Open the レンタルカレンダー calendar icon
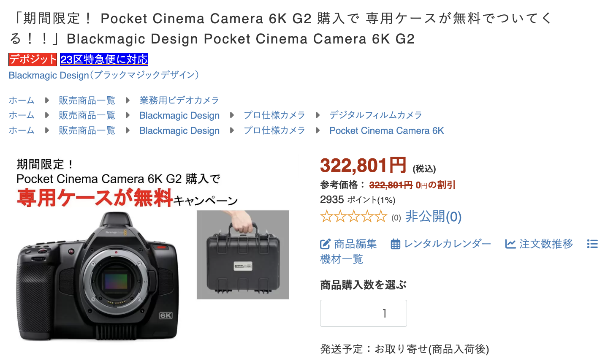Screen dimensions: 608x364 pyautogui.click(x=395, y=244)
